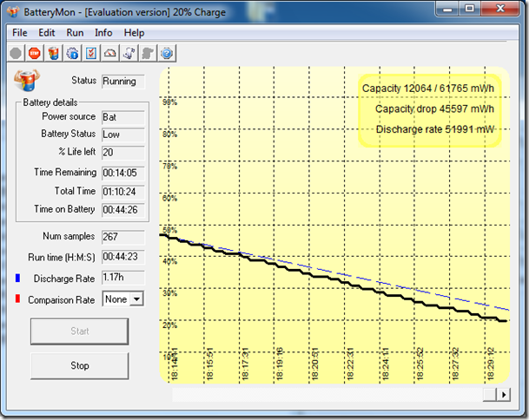Click the Discharge rate 51991 mW text
The width and height of the screenshot is (529, 420).
click(x=435, y=129)
